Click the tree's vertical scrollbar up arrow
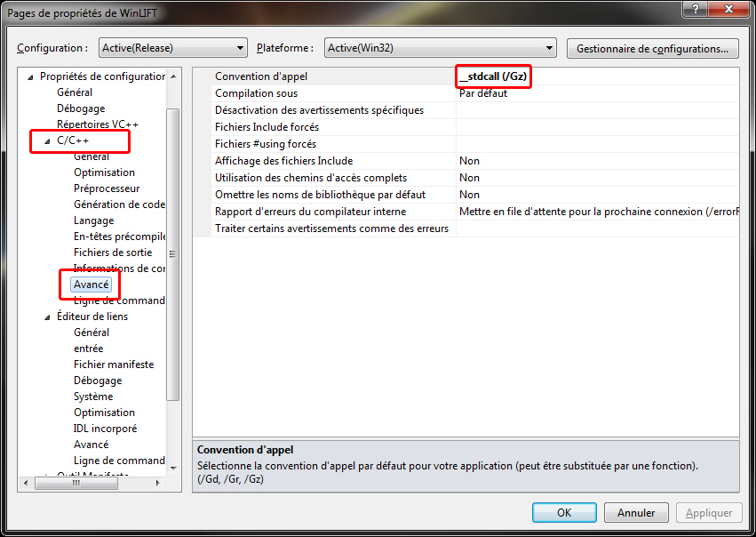756x537 pixels. coord(173,76)
